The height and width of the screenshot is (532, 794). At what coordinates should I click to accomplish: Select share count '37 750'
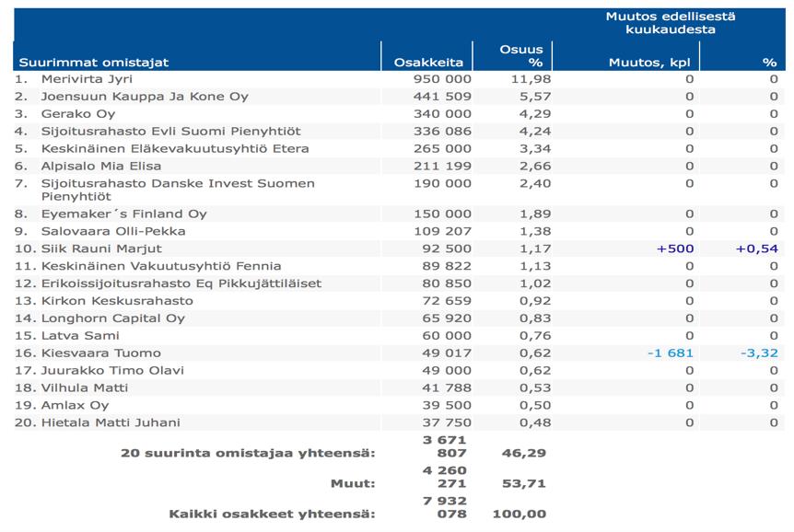click(447, 422)
